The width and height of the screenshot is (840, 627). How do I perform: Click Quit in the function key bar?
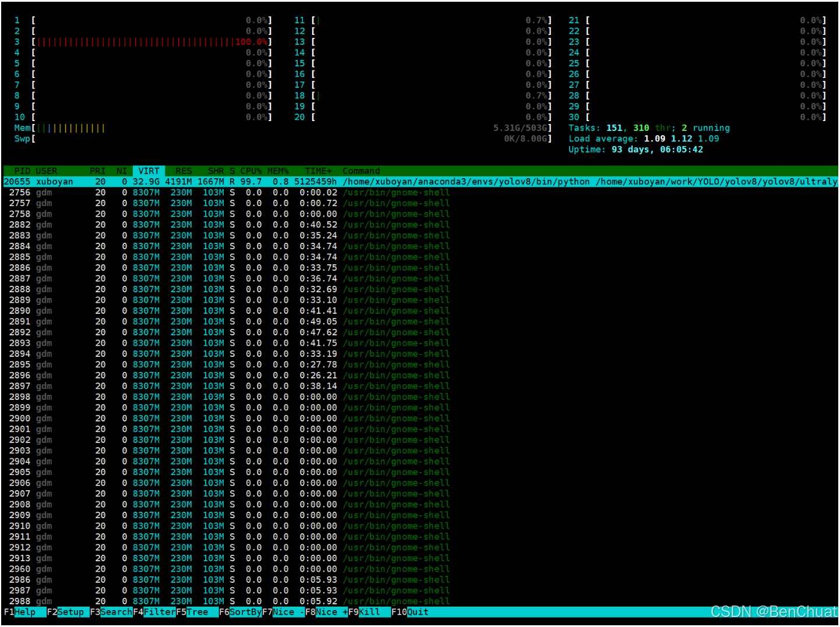point(410,612)
